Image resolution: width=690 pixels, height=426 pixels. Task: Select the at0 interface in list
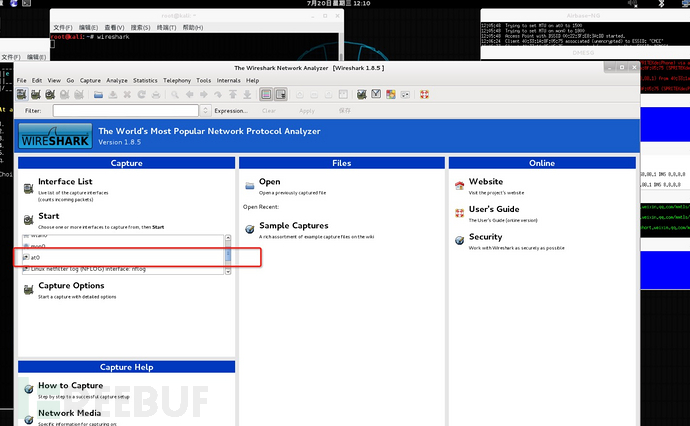123,257
